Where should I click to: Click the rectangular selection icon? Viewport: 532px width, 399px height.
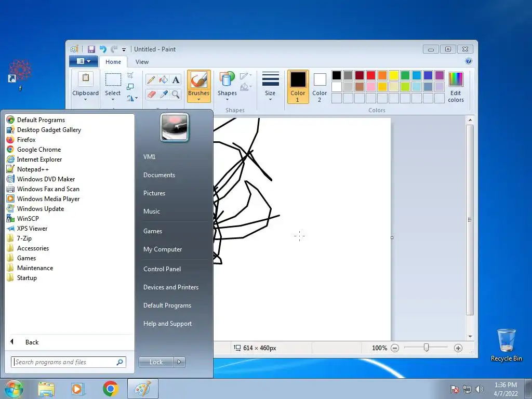(x=113, y=79)
